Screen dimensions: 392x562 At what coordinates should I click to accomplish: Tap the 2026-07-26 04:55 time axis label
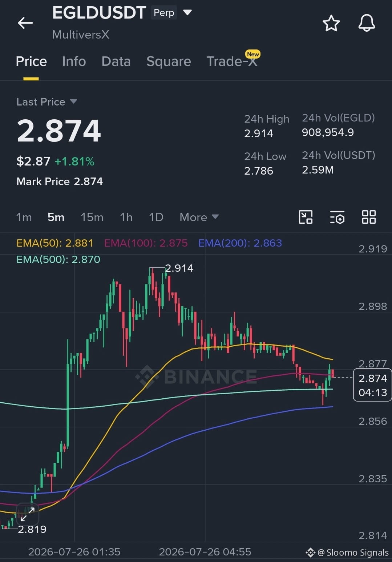[x=205, y=552]
